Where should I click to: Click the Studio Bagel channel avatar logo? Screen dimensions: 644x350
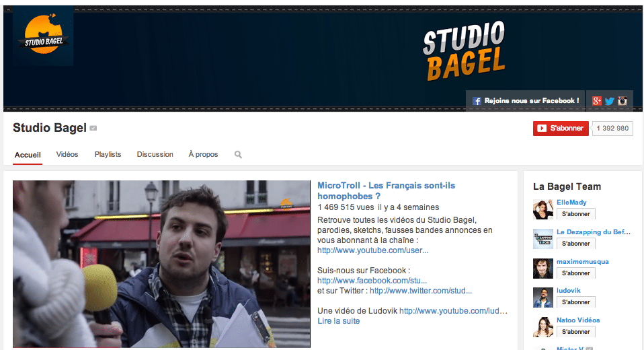pos(43,36)
